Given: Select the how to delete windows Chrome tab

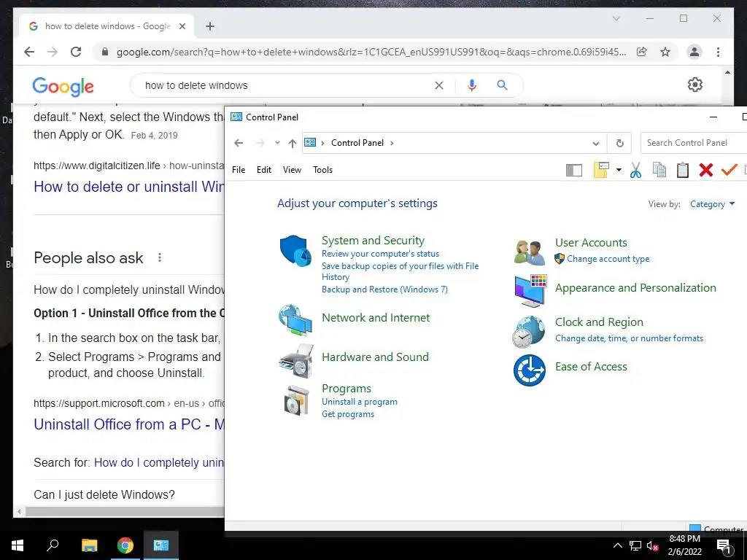Looking at the screenshot, I should pyautogui.click(x=107, y=26).
